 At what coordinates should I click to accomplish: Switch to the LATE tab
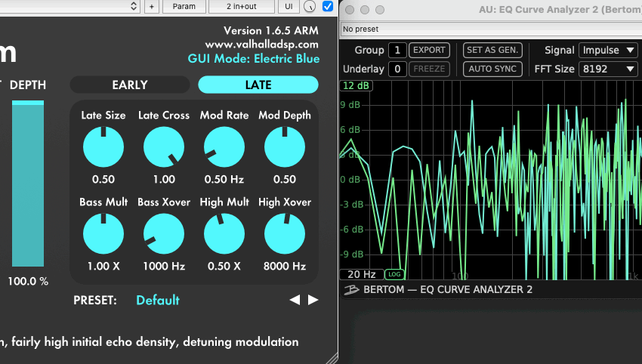point(258,85)
